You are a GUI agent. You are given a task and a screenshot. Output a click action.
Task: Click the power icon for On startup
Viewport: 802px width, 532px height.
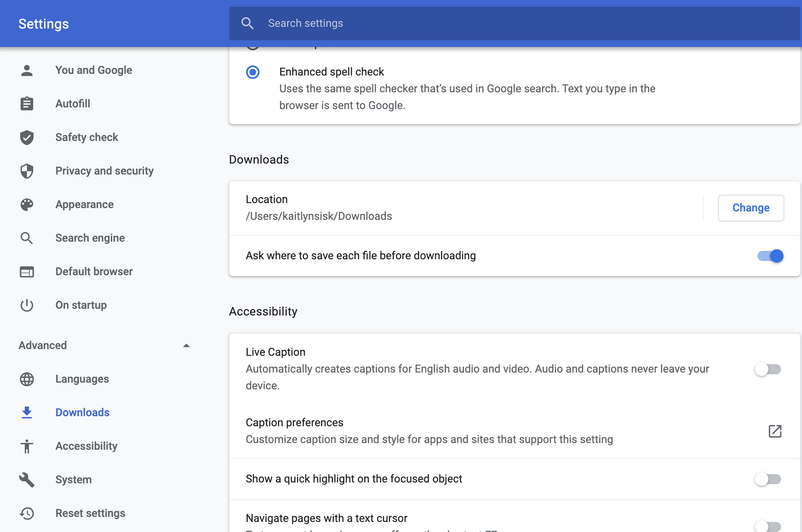[x=27, y=305]
